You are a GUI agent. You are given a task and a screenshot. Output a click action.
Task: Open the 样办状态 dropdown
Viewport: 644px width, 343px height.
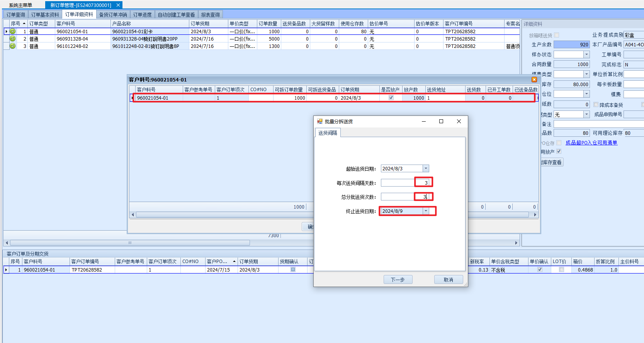(x=586, y=54)
